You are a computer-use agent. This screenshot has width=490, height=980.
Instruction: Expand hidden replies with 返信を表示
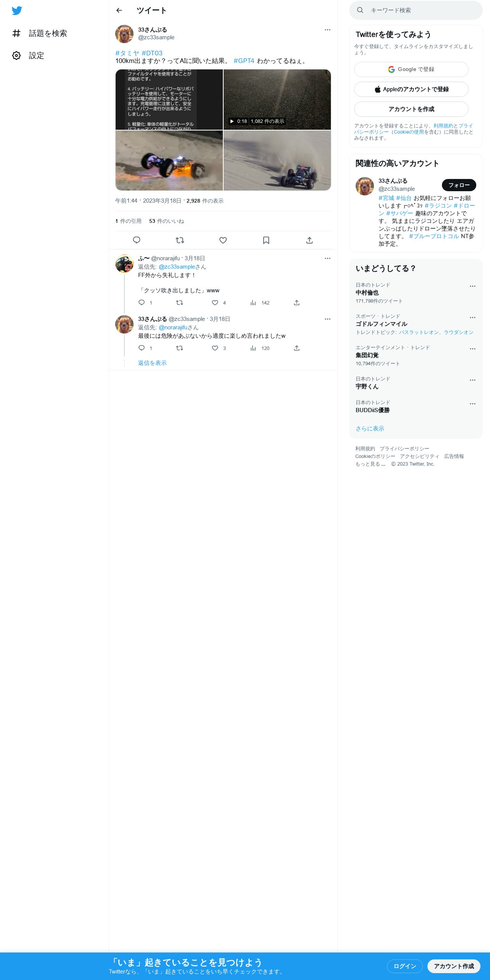click(x=152, y=363)
